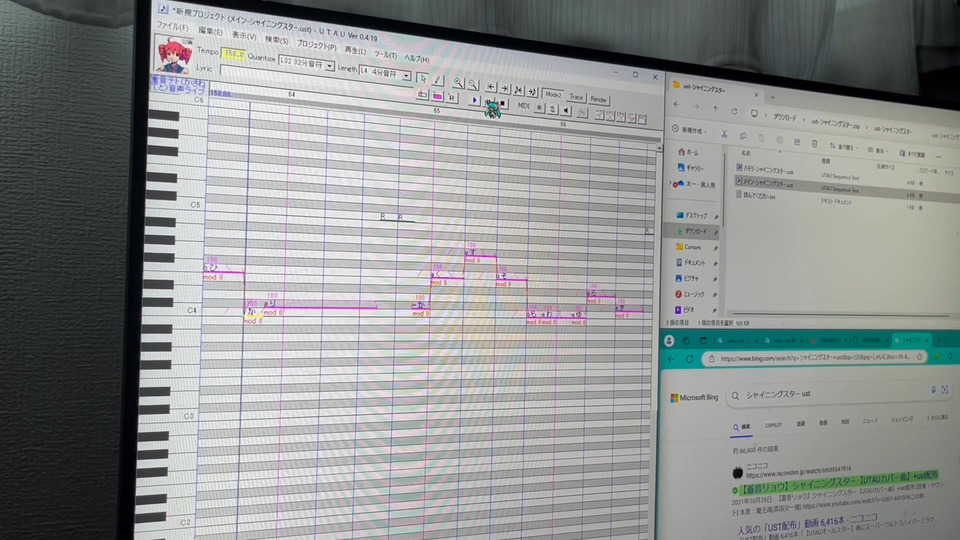960x540 pixels.
Task: Open the 編集(E) menu
Action: 210,31
